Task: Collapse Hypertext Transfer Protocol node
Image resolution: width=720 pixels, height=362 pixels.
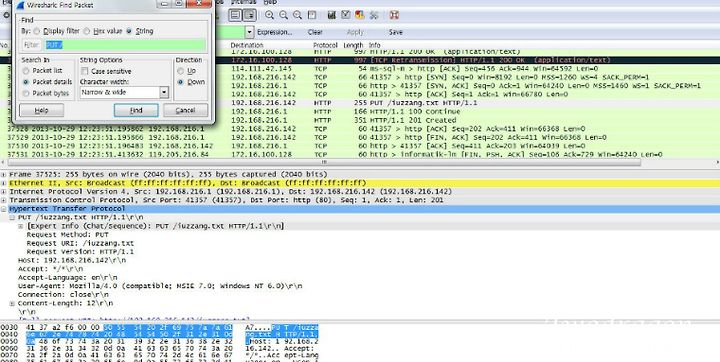Action: click(x=4, y=209)
